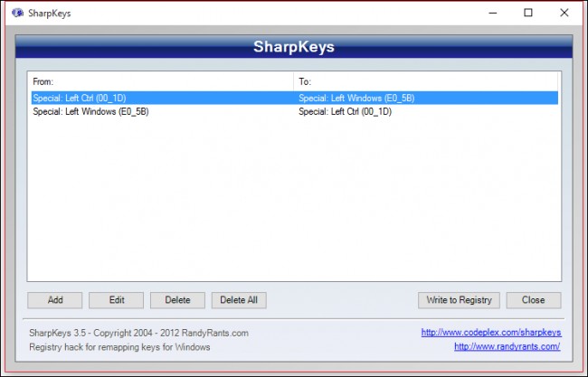The width and height of the screenshot is (588, 377).
Task: Add a new key mapping
Action: [x=55, y=300]
